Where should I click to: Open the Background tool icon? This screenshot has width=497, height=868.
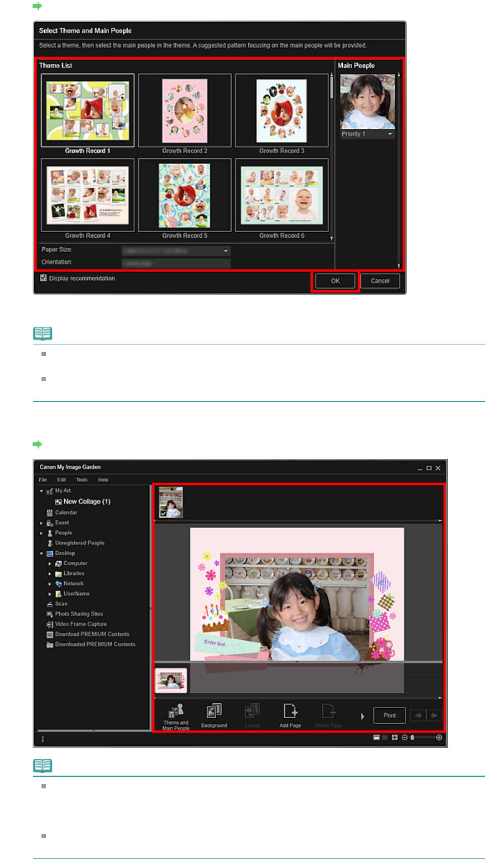(x=214, y=715)
